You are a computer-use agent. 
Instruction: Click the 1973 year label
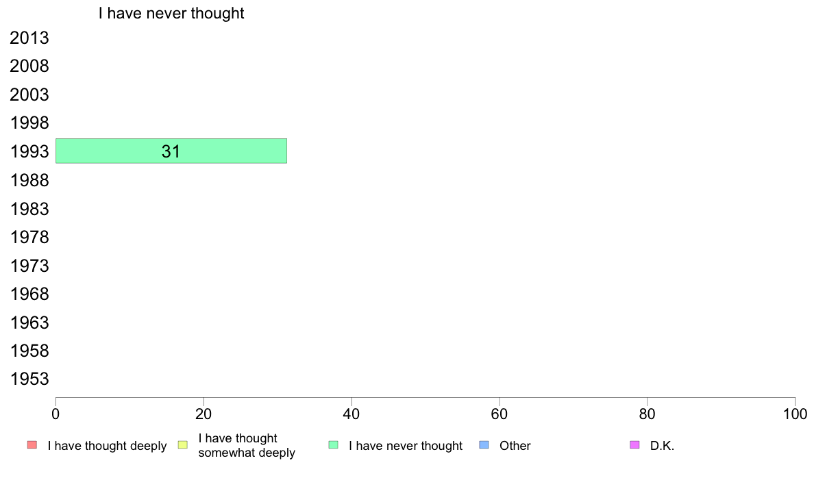pos(29,266)
